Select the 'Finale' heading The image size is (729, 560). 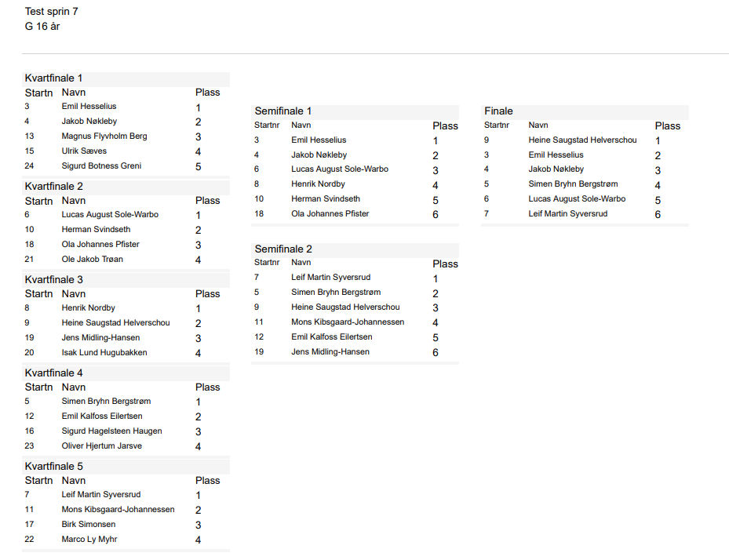point(498,111)
